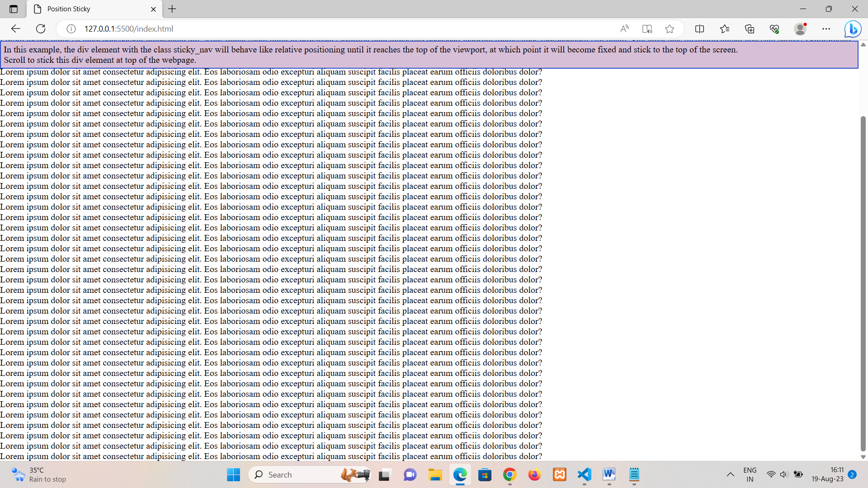The image size is (868, 488).
Task: Click the taskbar Search box
Action: pyautogui.click(x=310, y=475)
